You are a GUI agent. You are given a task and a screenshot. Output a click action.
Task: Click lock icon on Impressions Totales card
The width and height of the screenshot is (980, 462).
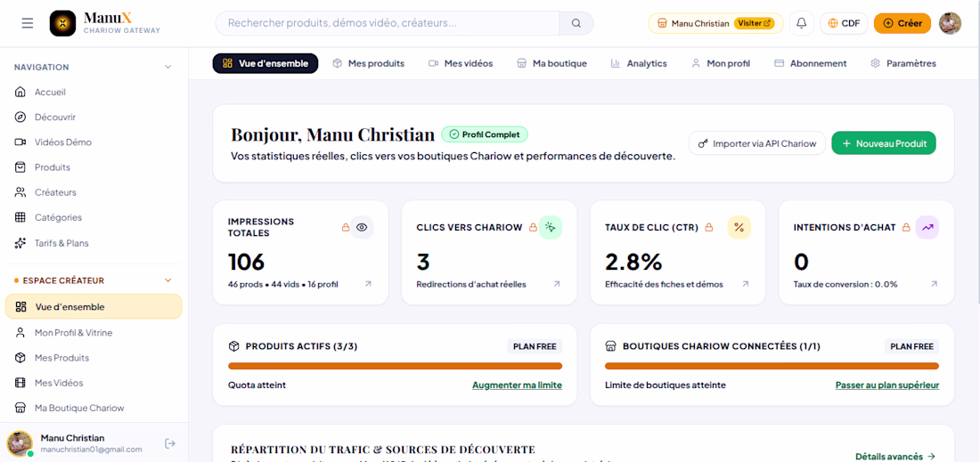coord(345,227)
